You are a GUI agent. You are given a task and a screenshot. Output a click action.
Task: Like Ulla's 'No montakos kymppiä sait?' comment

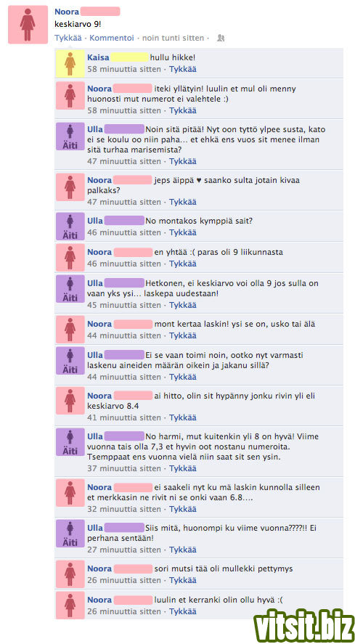pyautogui.click(x=183, y=232)
